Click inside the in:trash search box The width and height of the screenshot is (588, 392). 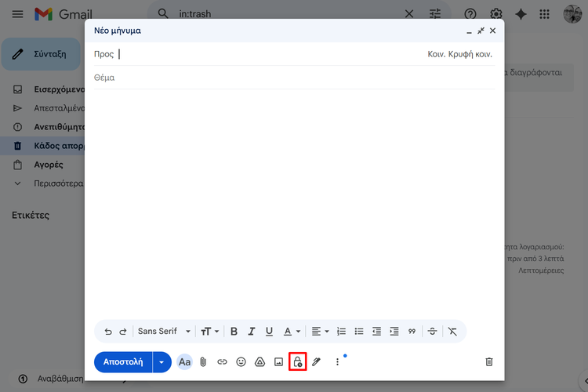click(287, 14)
